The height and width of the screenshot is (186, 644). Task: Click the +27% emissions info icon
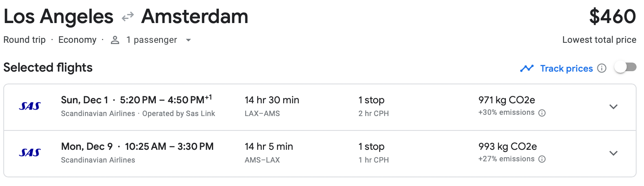[x=542, y=159]
